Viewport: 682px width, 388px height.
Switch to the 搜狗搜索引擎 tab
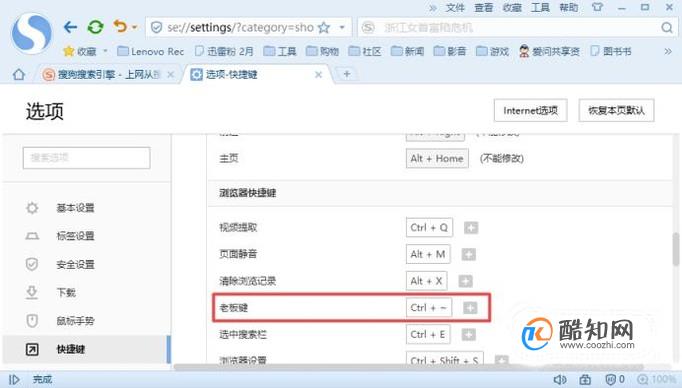103,75
